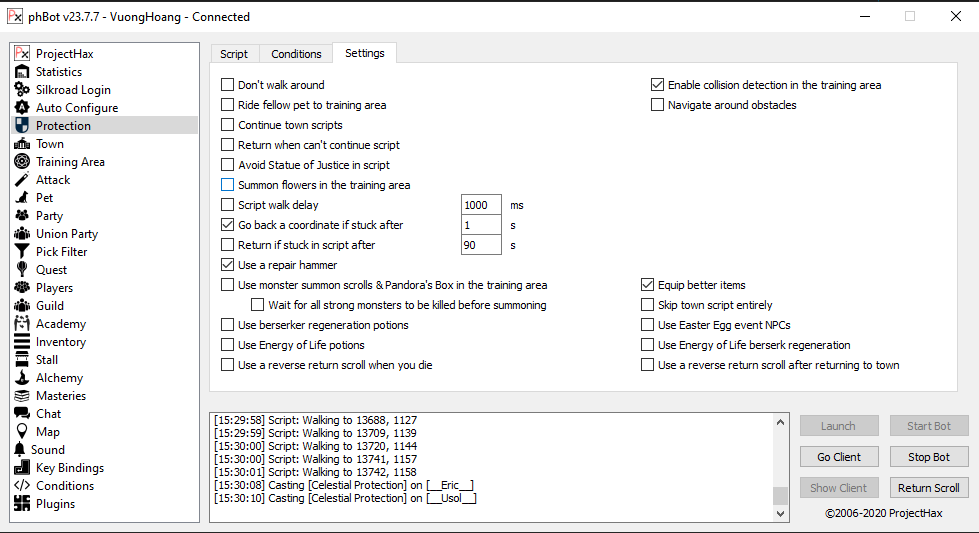
Task: Click the Silkroad Login sidebar icon
Action: 22,90
